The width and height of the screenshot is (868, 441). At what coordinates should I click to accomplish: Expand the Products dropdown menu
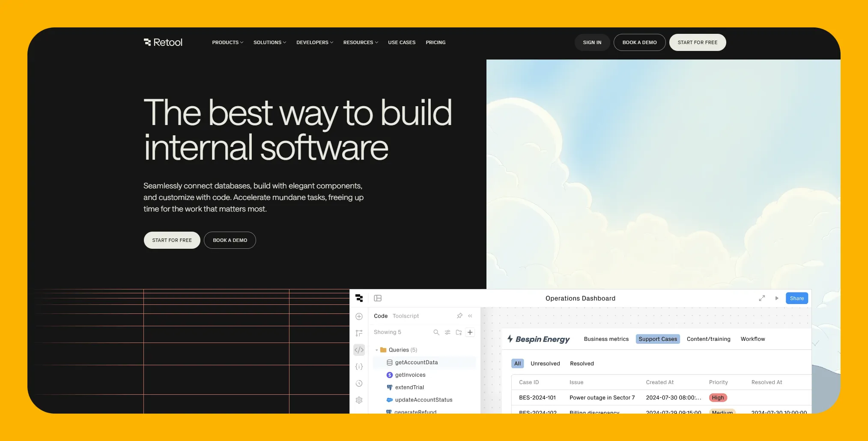pyautogui.click(x=227, y=42)
